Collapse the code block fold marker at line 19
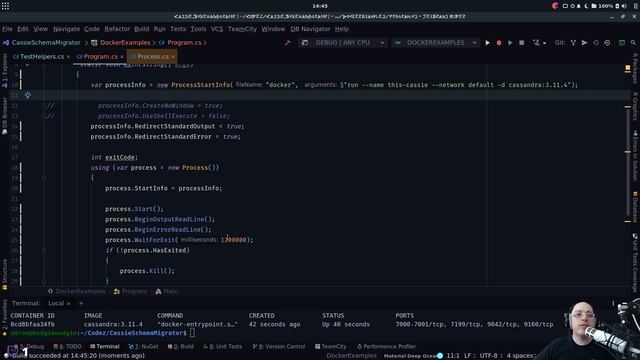The width and height of the screenshot is (640, 360). coord(44,178)
